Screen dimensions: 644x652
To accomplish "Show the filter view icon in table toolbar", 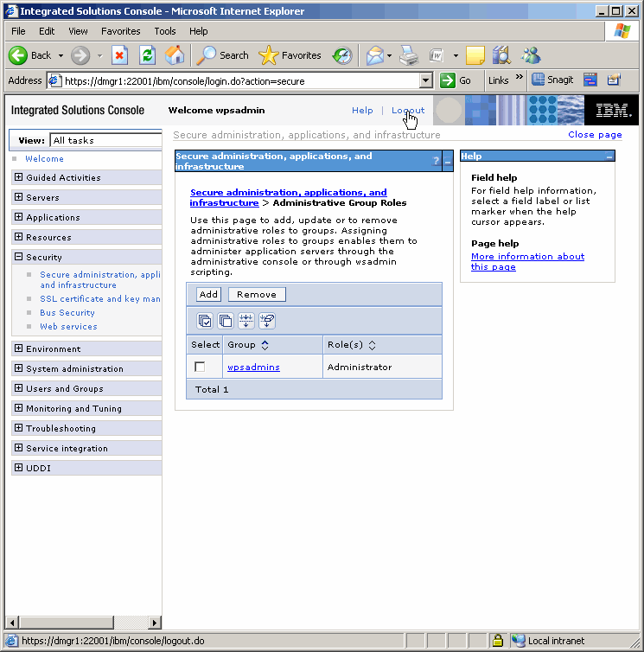I will [x=246, y=321].
